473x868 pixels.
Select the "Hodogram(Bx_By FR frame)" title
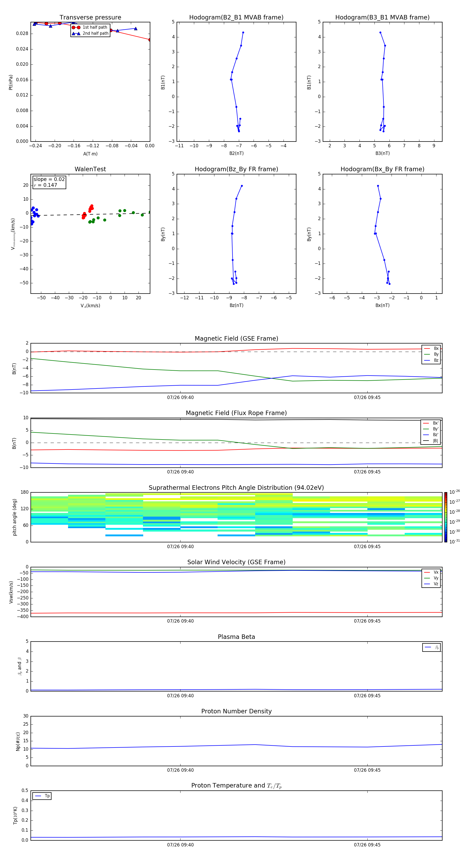pos(382,169)
